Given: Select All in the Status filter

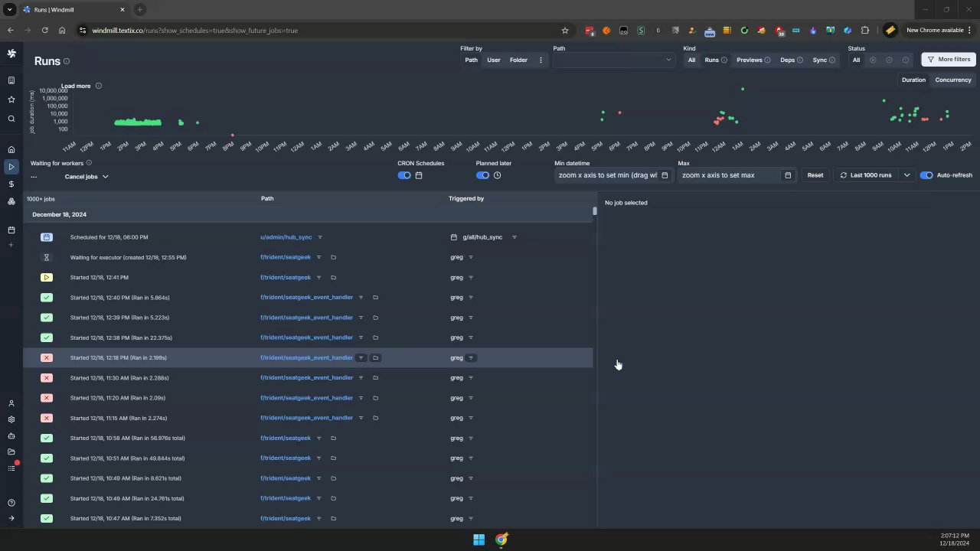Looking at the screenshot, I should click(856, 60).
